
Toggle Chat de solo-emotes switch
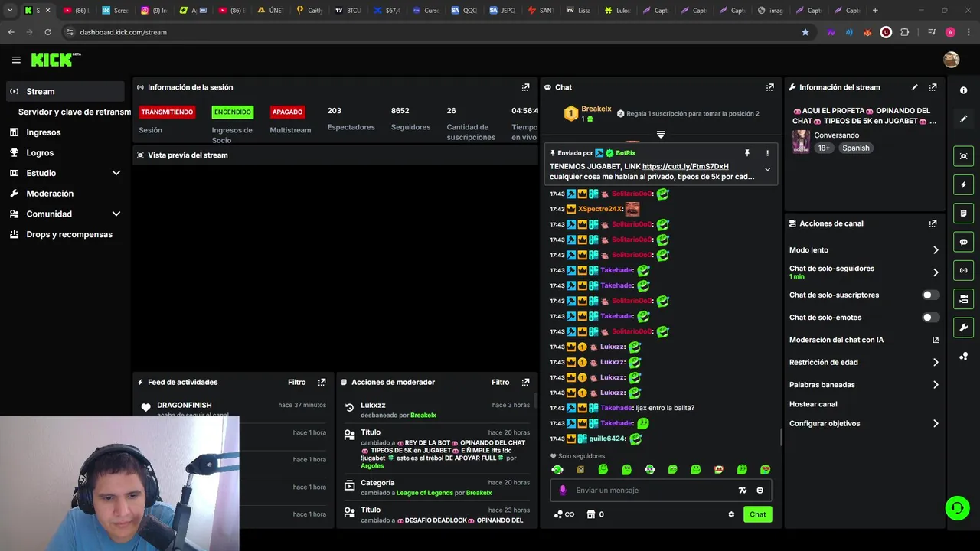[x=930, y=317]
